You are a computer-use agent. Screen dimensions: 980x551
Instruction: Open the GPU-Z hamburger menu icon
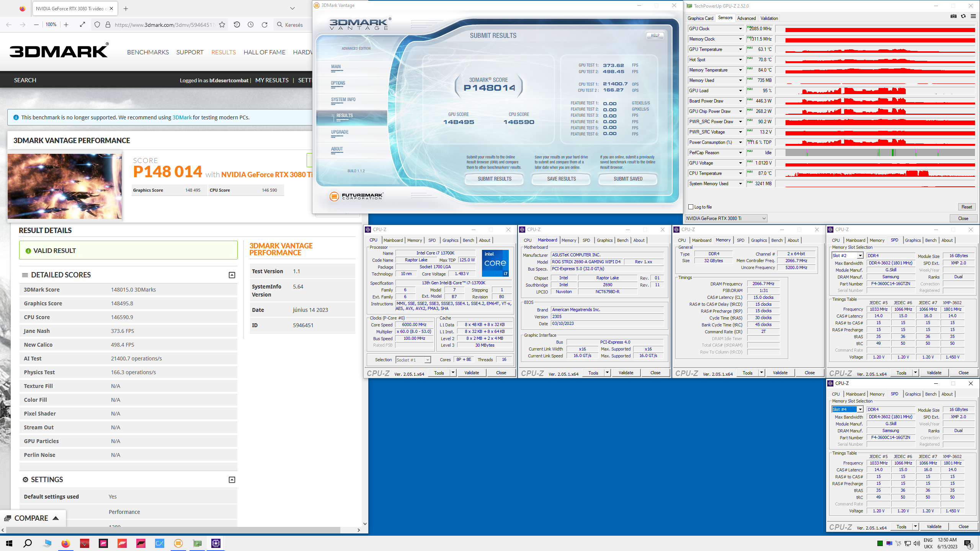pyautogui.click(x=973, y=16)
